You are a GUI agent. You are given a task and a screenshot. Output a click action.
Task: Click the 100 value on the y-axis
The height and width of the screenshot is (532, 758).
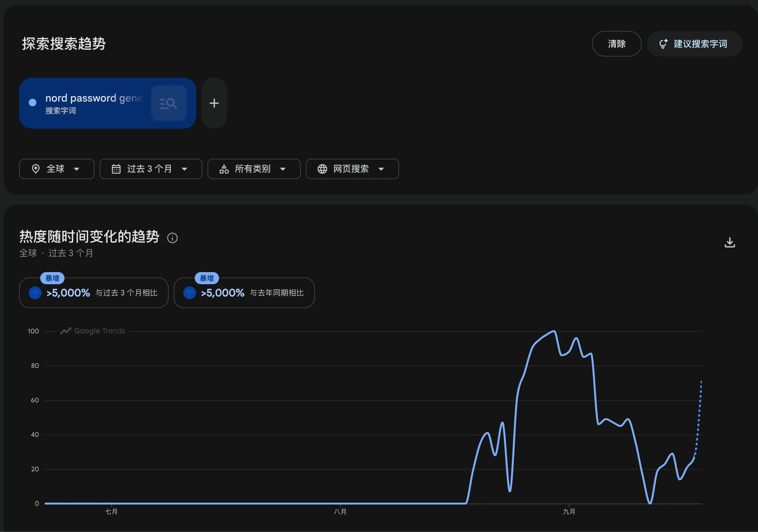[33, 331]
